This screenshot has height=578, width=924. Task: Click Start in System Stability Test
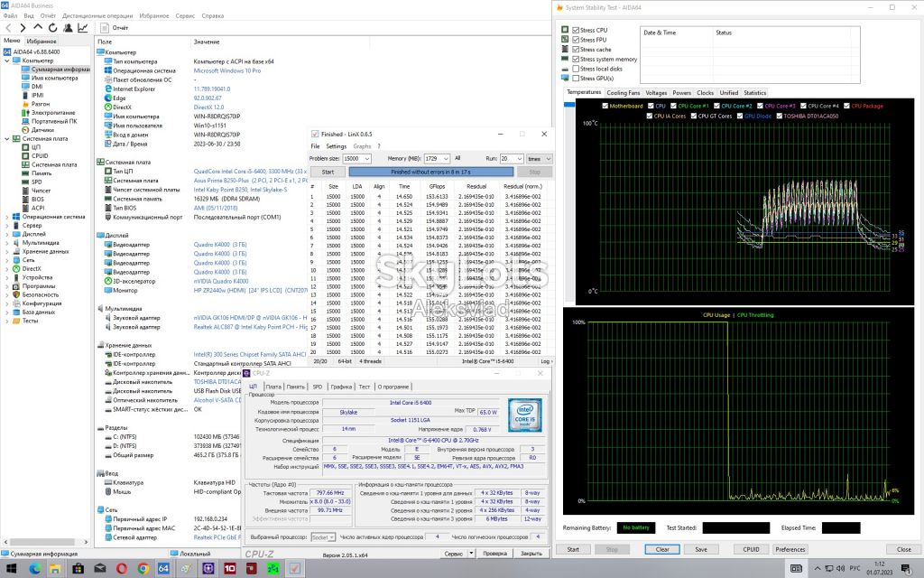click(x=573, y=549)
